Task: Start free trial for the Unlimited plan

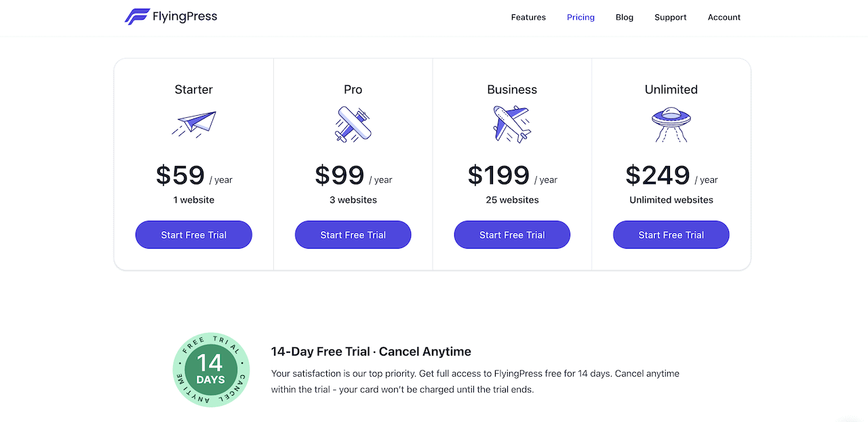Action: pos(671,234)
